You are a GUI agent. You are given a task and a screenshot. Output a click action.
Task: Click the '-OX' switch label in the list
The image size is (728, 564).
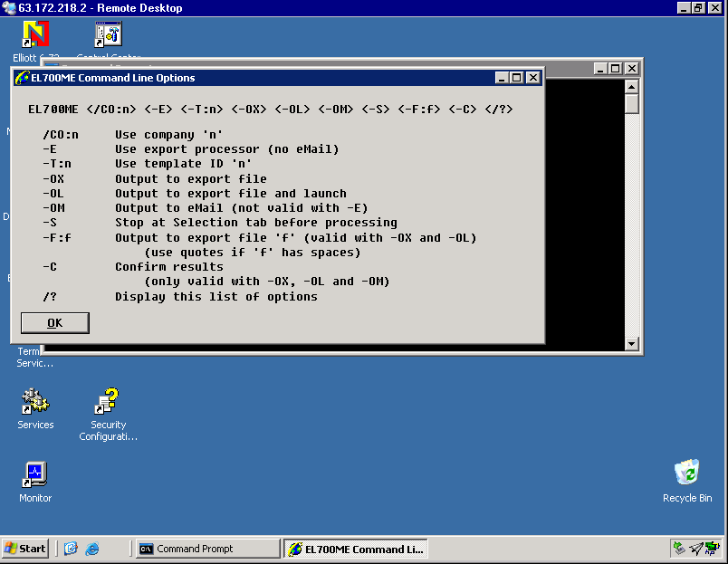coord(53,178)
